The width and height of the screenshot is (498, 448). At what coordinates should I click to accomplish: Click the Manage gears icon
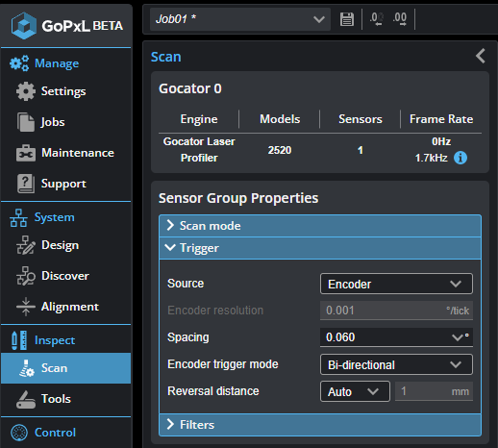(19, 63)
